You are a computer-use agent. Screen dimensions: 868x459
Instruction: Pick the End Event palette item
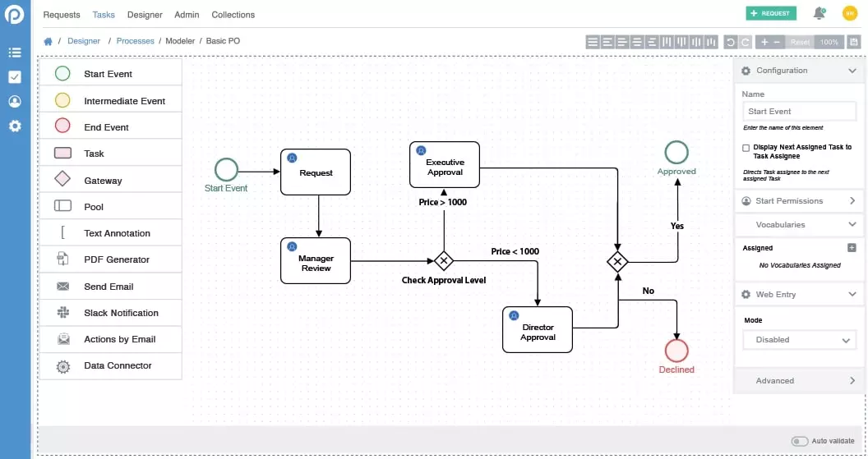(x=111, y=127)
